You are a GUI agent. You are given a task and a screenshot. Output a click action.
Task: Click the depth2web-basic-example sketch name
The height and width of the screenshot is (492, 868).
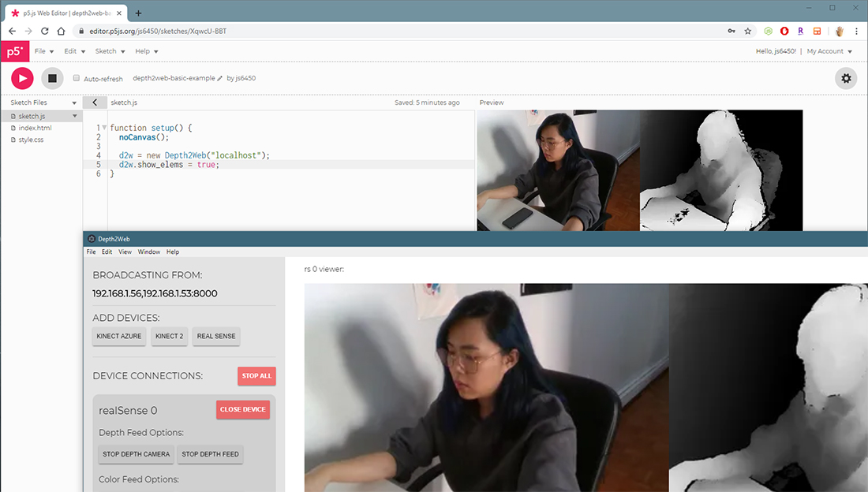(x=174, y=78)
